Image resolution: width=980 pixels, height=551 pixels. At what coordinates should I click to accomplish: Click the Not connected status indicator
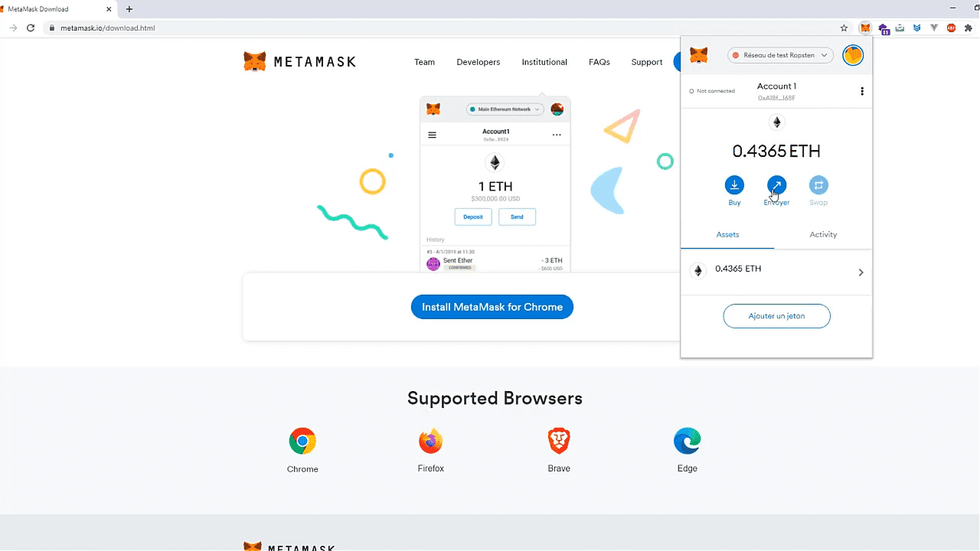712,91
